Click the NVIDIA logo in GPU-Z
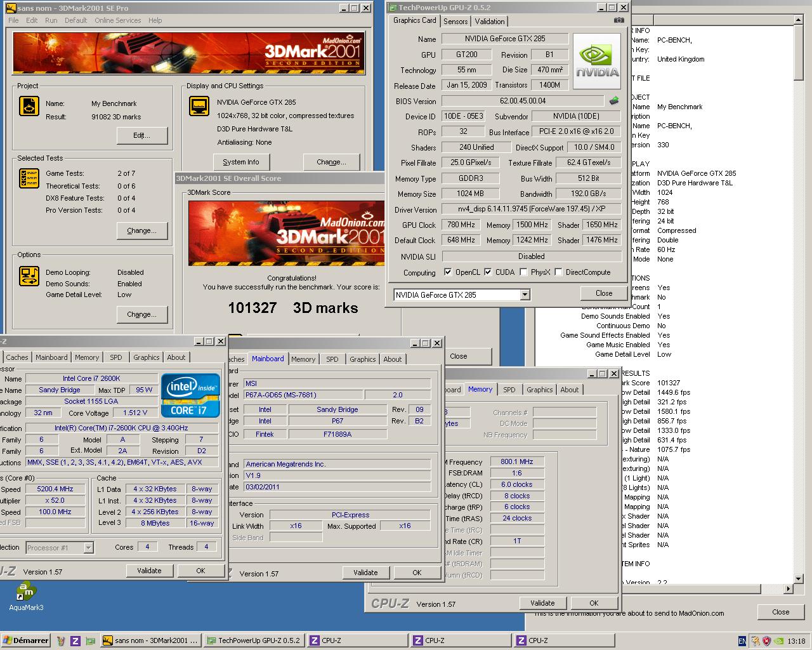Viewport: 812px width, 650px height. (x=597, y=62)
